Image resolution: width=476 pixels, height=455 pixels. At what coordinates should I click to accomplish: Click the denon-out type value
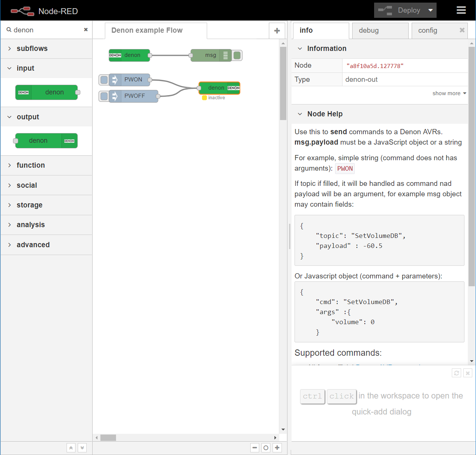361,80
